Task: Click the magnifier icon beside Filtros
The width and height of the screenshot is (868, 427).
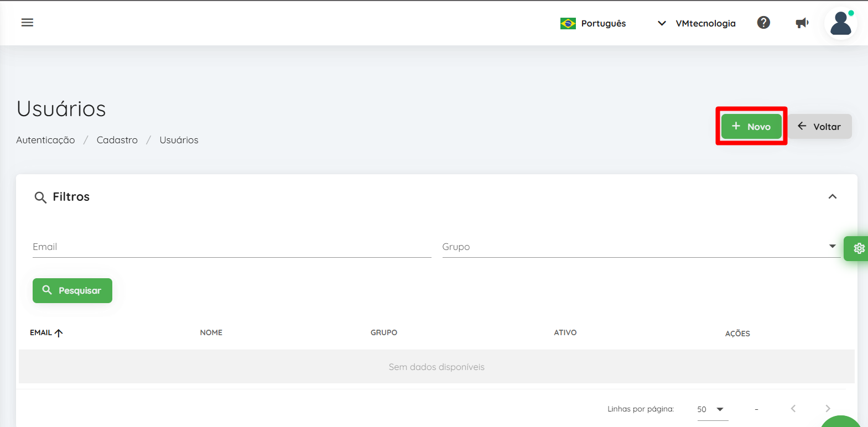Action: [40, 197]
